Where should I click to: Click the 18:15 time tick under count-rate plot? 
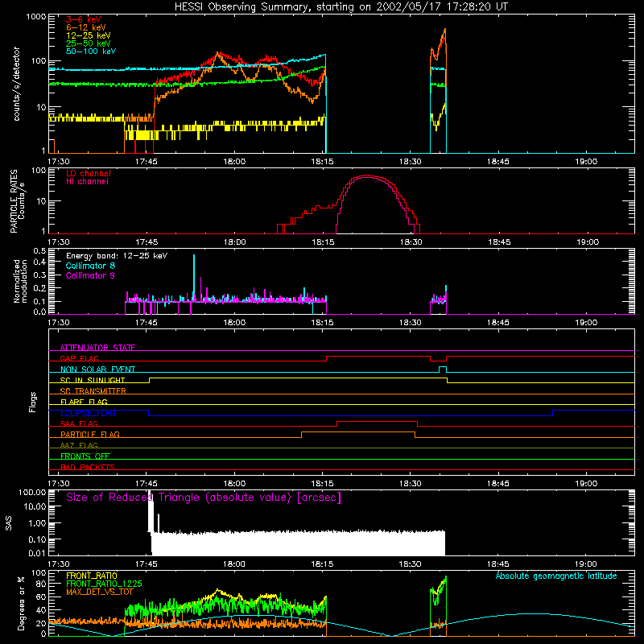pos(323,162)
